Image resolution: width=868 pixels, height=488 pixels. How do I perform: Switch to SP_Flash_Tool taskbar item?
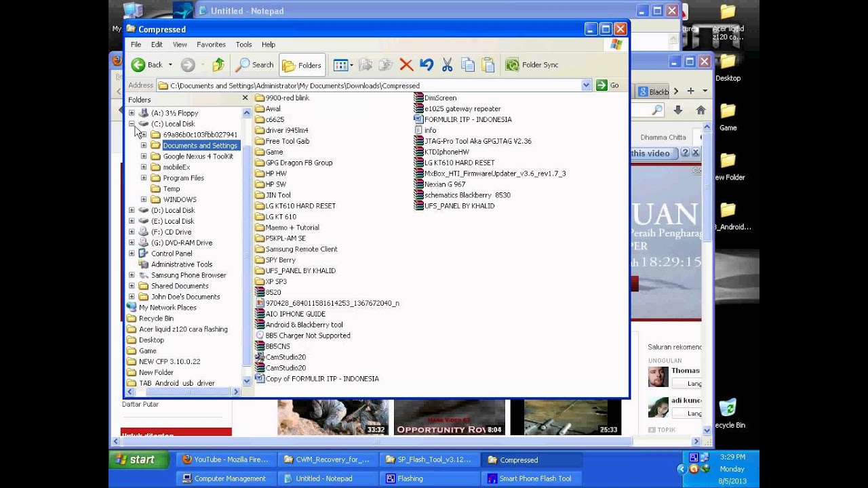click(x=428, y=460)
